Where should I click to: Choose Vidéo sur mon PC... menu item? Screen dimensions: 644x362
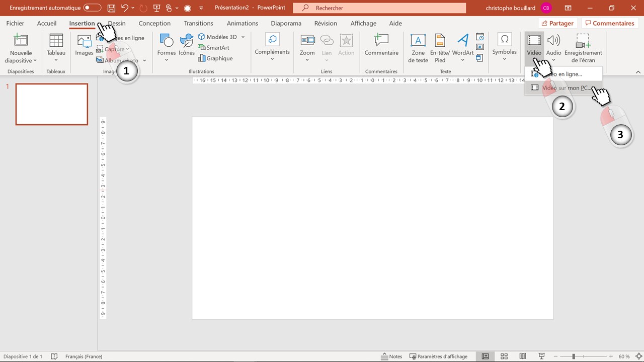coord(563,88)
